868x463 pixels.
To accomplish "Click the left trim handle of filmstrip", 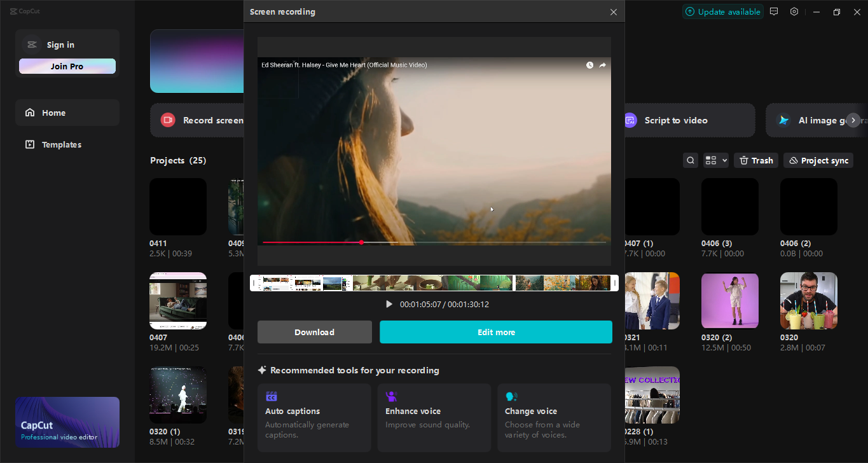I will (254, 283).
